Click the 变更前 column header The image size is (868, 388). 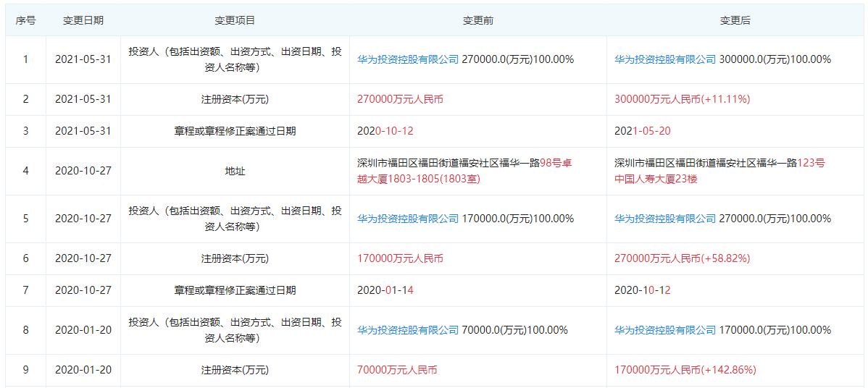(478, 20)
